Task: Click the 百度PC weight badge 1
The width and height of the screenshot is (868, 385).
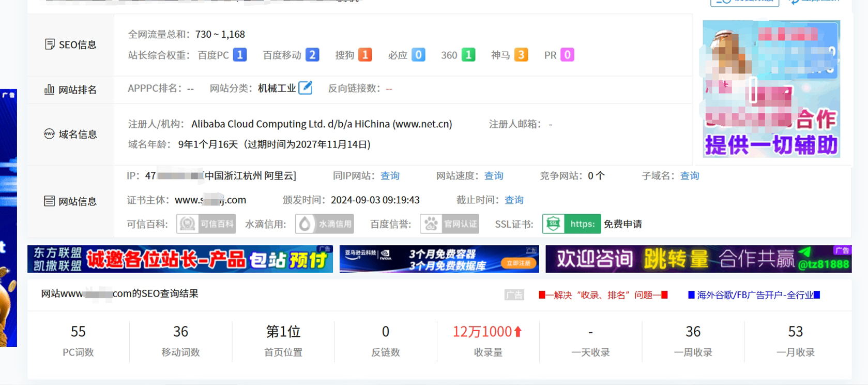Action: [240, 55]
